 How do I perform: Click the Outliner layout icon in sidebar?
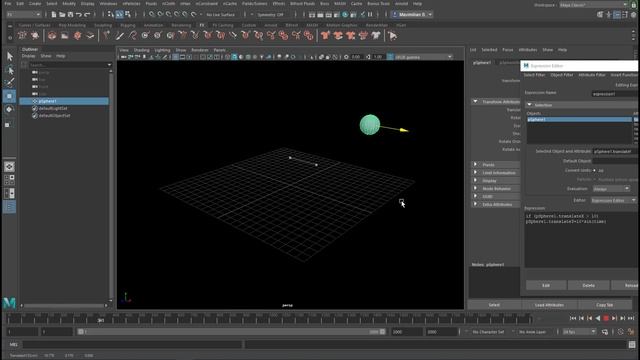pos(9,207)
